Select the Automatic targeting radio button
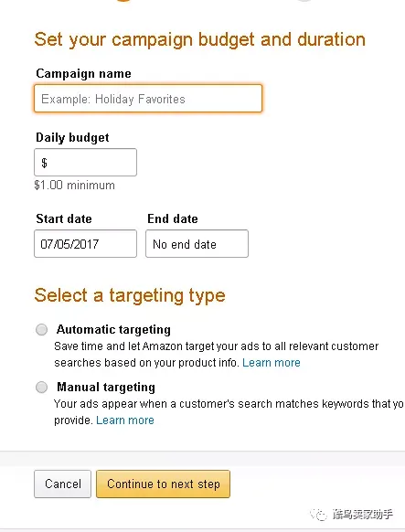The height and width of the screenshot is (532, 405). (x=42, y=329)
